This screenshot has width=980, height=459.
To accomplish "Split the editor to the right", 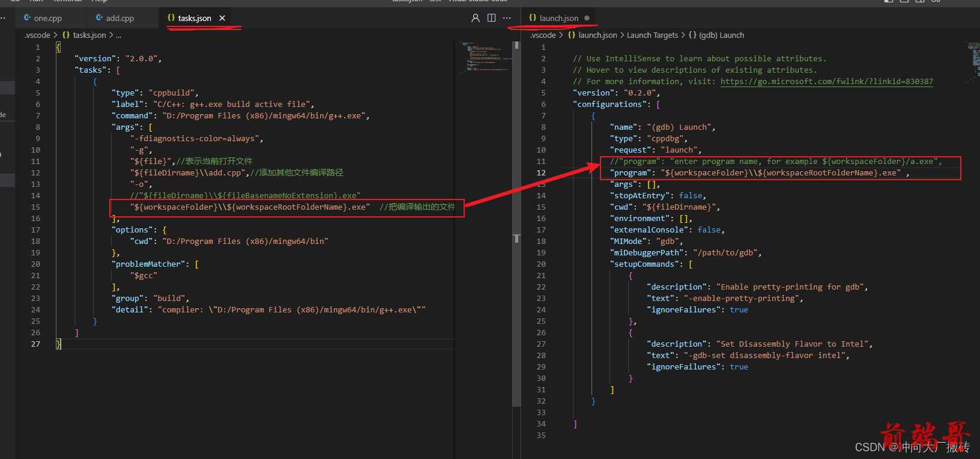I will click(x=491, y=18).
